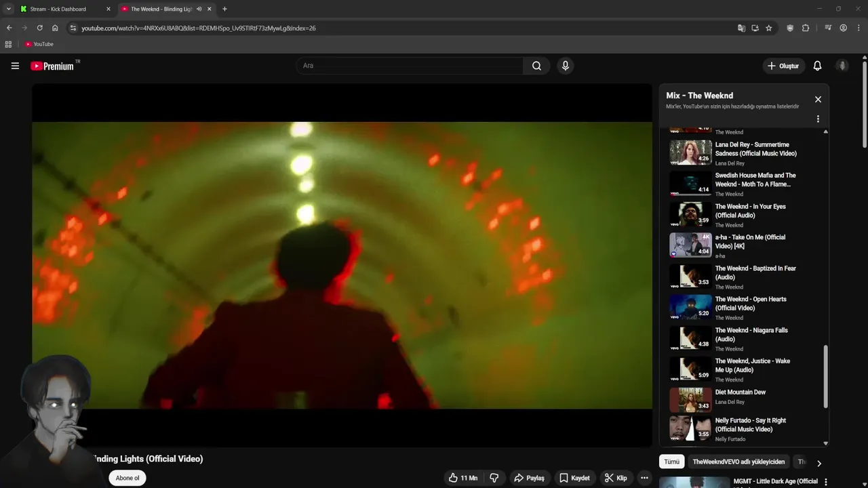Open the browser profile icon
This screenshot has width=868, height=488.
coord(843,28)
